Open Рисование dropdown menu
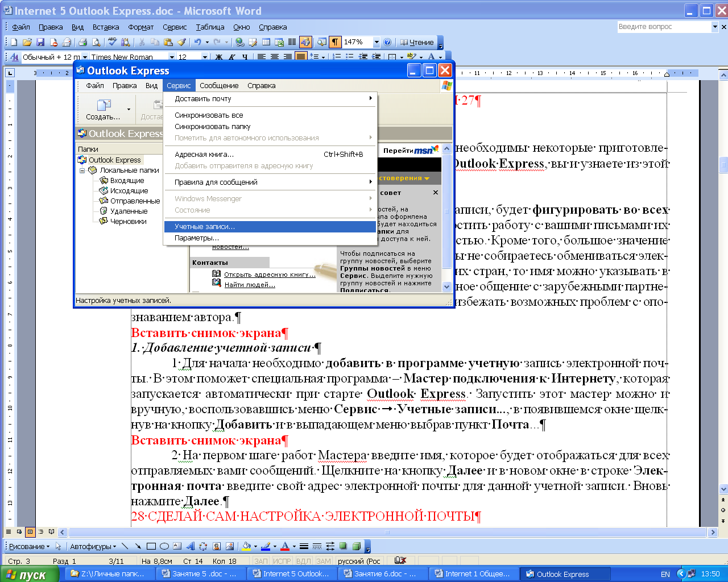The image size is (728, 582). click(x=29, y=546)
